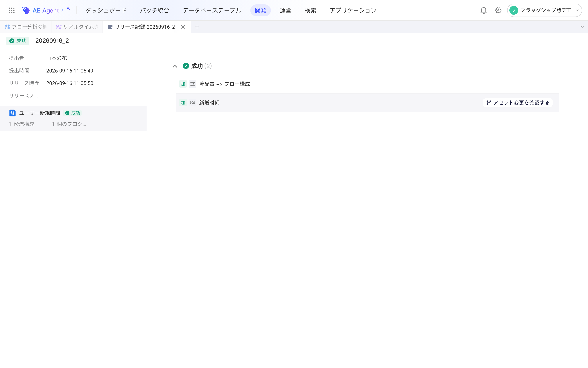Image resolution: width=588 pixels, height=368 pixels.
Task: Open the バッチ統合 menu
Action: tap(155, 10)
